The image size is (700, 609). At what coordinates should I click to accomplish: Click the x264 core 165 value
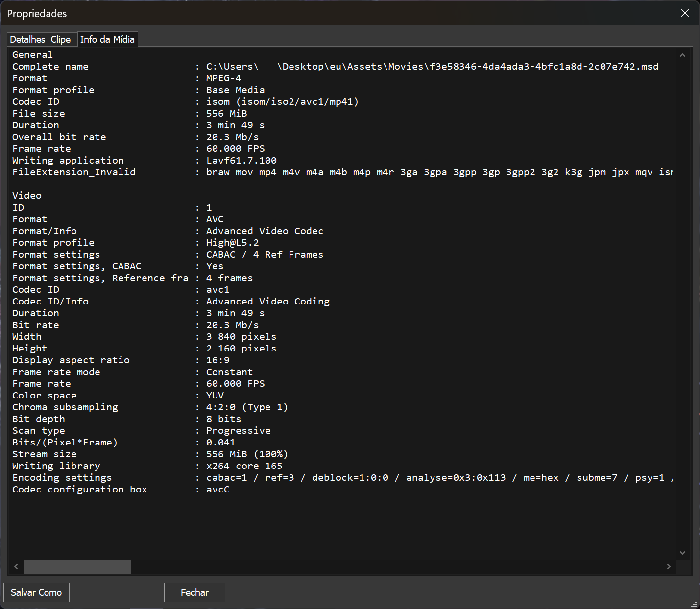pos(244,466)
